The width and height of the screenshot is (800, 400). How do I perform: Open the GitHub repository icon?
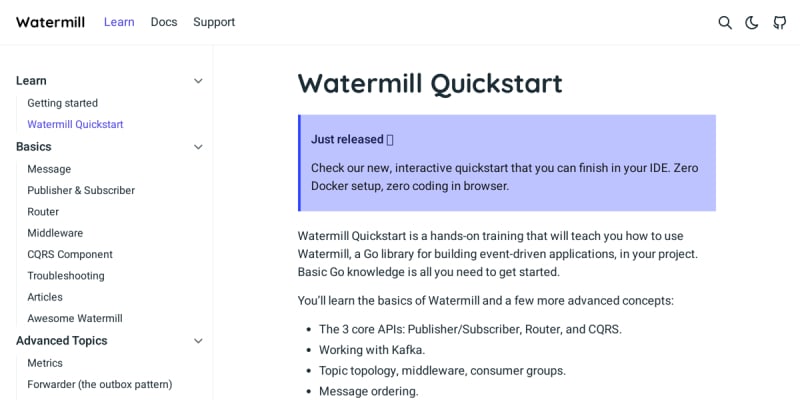[x=780, y=22]
